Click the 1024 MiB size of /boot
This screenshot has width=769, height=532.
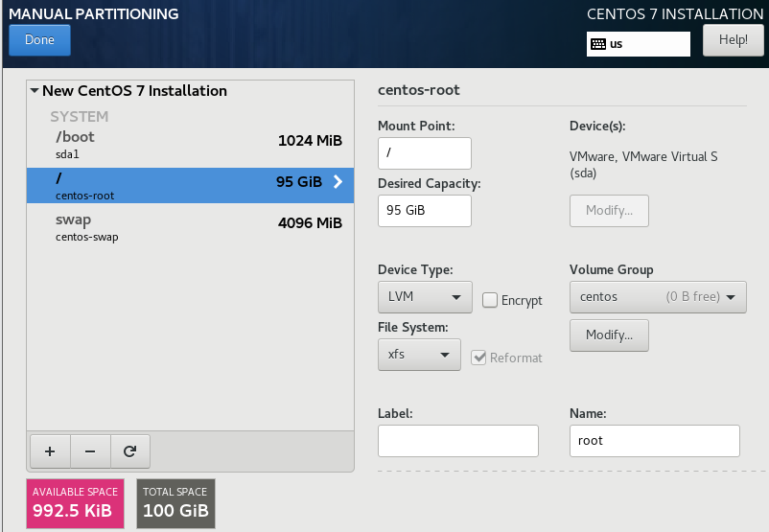click(x=310, y=141)
